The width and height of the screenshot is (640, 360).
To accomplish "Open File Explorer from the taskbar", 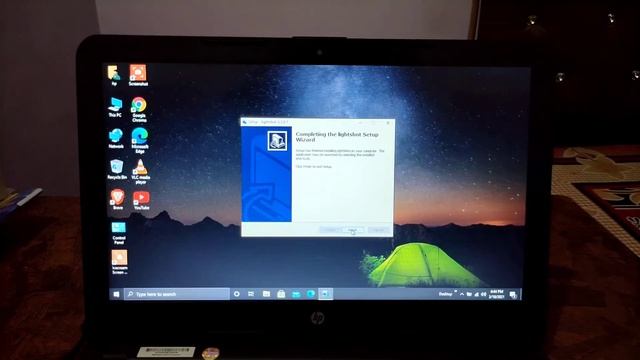I will pyautogui.click(x=266, y=294).
